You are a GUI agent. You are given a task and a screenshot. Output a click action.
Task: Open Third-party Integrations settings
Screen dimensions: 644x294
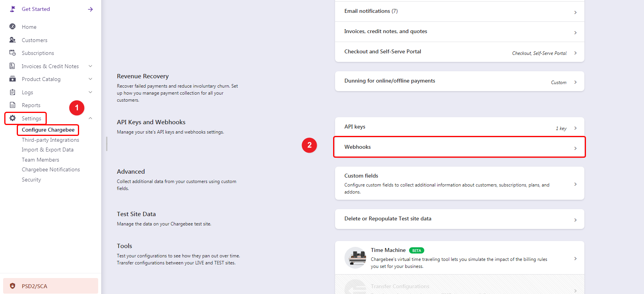pos(50,140)
